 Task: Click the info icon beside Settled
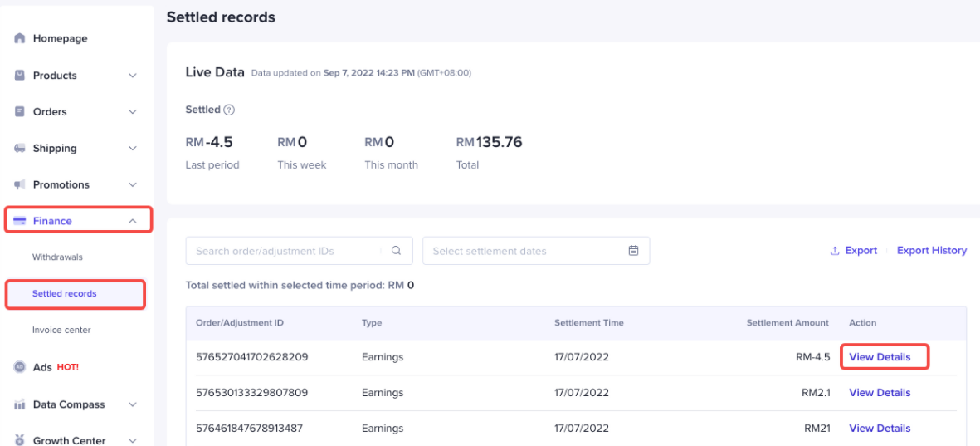pyautogui.click(x=230, y=110)
